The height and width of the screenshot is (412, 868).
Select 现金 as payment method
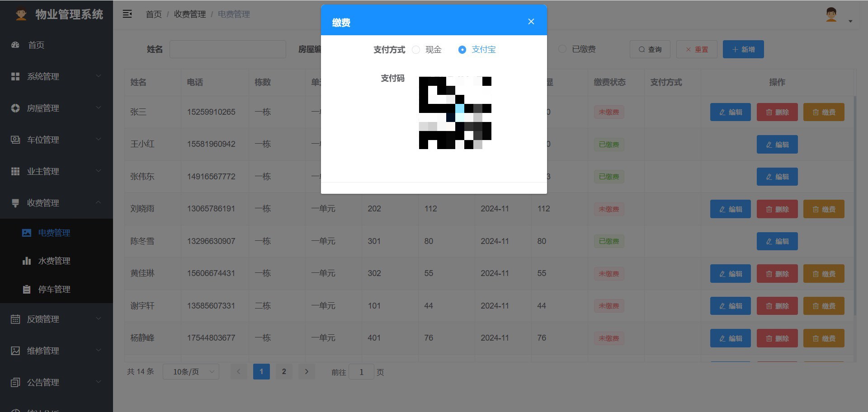click(x=427, y=50)
